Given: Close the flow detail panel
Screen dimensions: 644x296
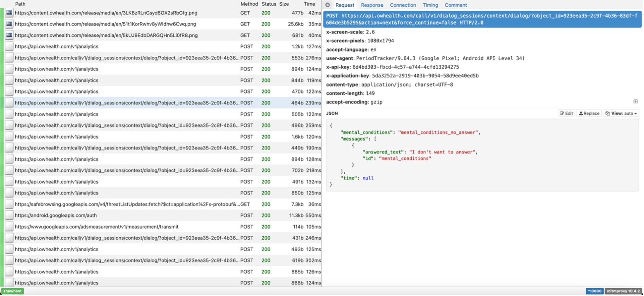Looking at the screenshot, I should coord(327,5).
